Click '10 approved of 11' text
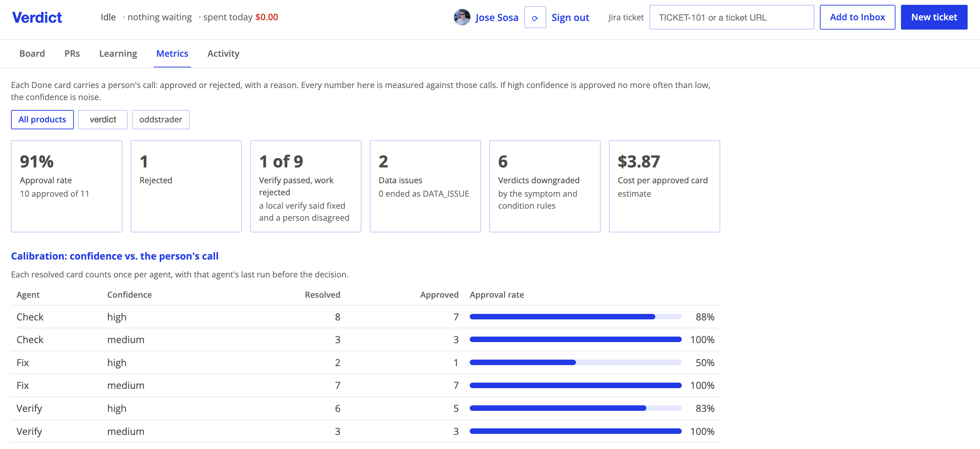The width and height of the screenshot is (980, 449). tap(54, 194)
